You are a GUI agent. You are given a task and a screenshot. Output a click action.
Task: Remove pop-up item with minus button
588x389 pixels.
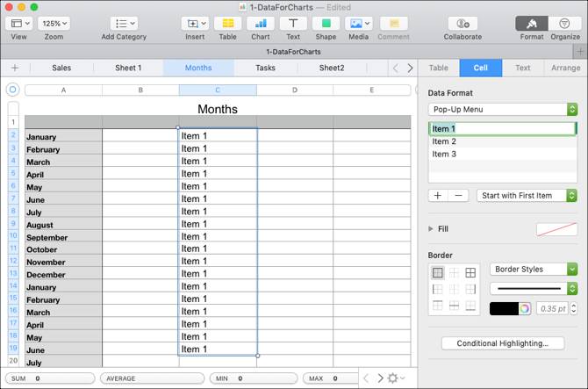pyautogui.click(x=458, y=196)
